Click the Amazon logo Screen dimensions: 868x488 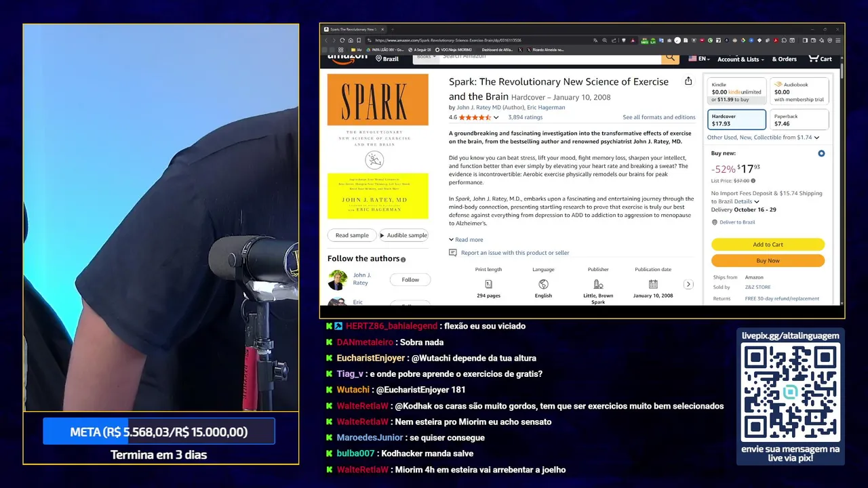347,59
